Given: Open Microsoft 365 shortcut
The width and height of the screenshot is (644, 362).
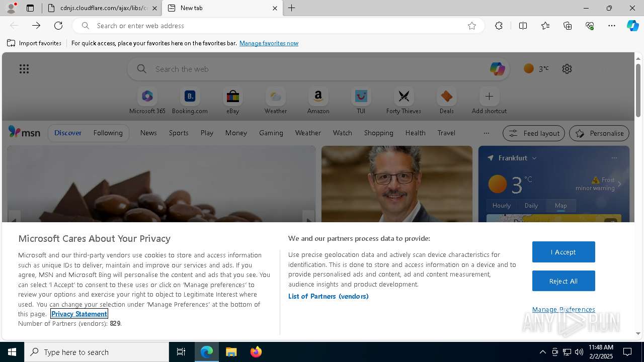Looking at the screenshot, I should [147, 101].
